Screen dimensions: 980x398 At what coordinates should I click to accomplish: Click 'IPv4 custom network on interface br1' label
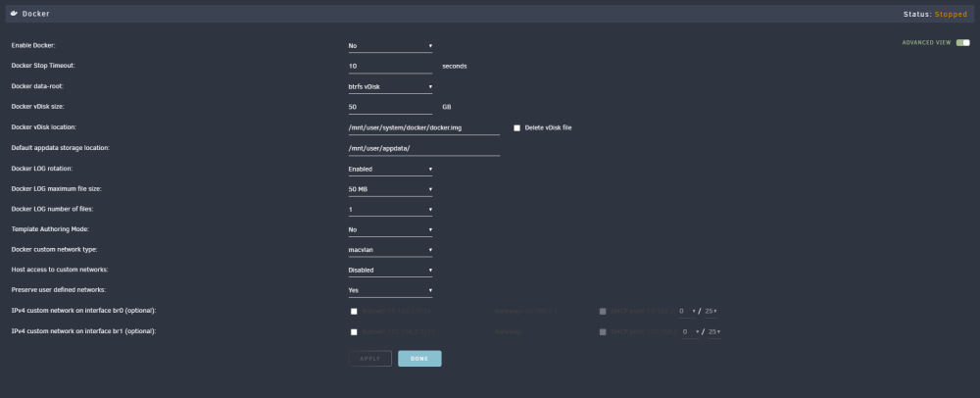click(83, 331)
